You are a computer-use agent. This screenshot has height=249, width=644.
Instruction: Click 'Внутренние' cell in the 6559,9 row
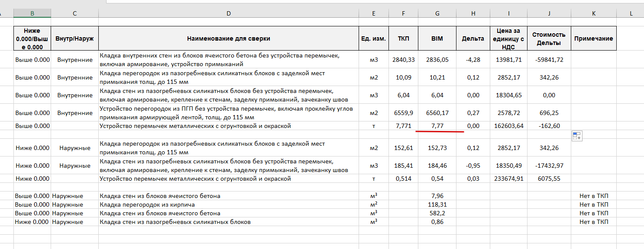(x=75, y=113)
